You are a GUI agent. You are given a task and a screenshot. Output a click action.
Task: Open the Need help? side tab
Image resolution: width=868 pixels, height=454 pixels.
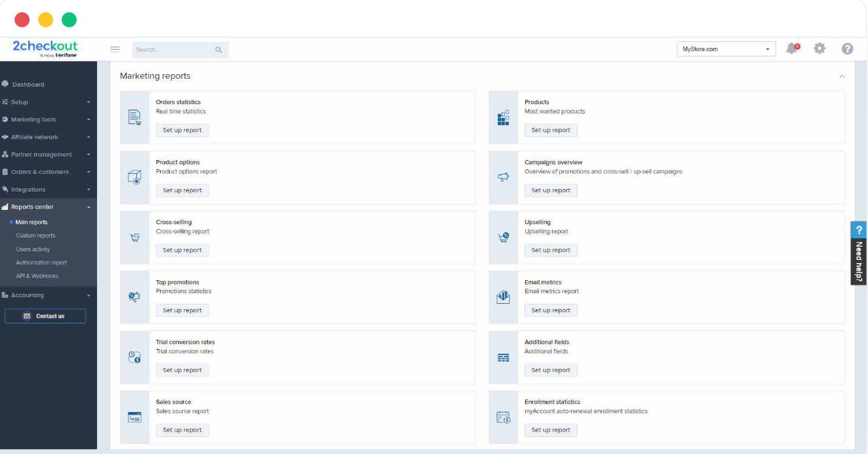tap(859, 253)
